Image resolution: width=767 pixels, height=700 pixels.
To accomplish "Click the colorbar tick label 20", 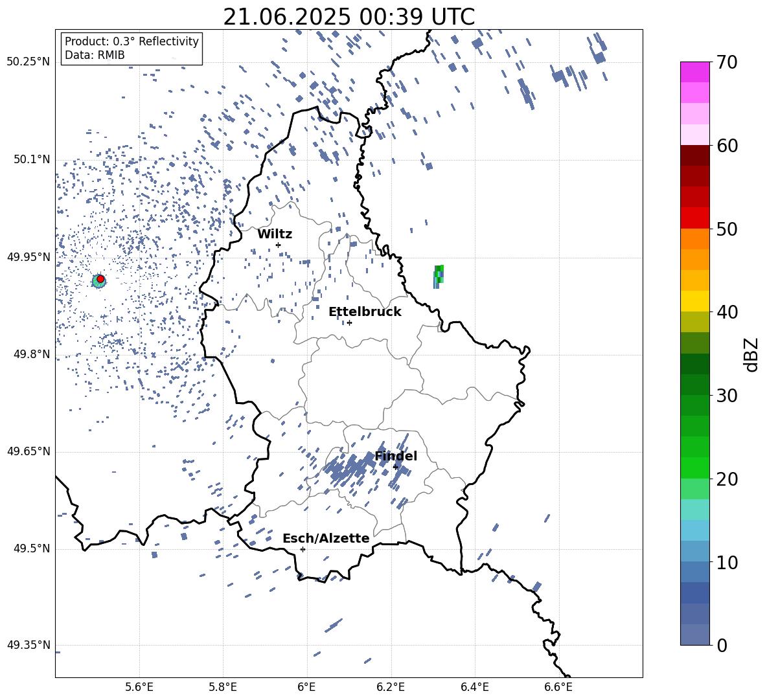I will point(727,479).
